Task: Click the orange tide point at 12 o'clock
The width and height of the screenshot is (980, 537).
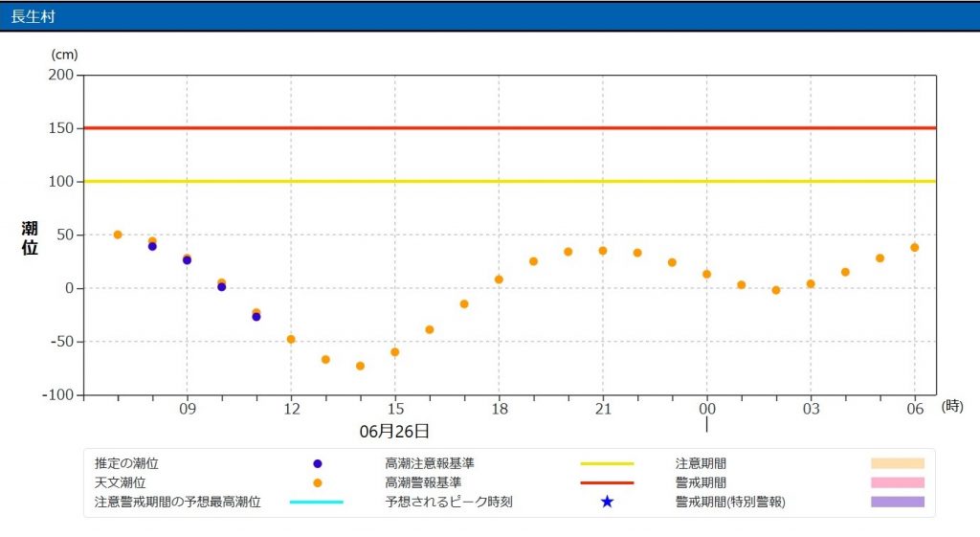Action: 291,340
